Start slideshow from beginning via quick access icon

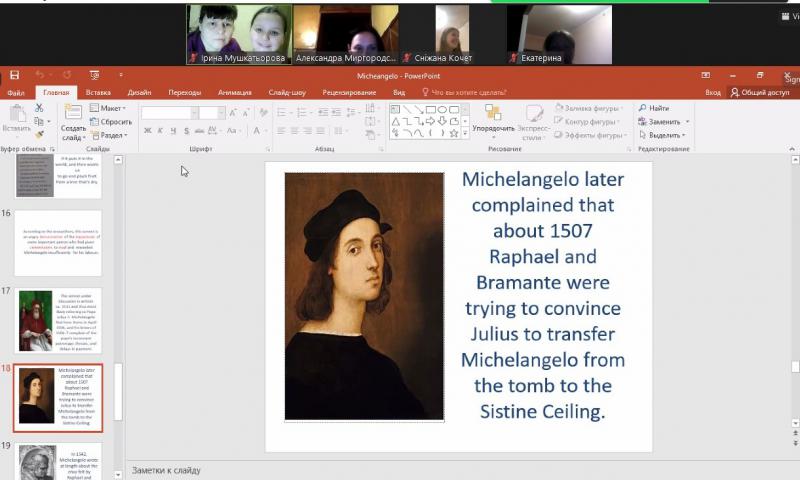point(94,75)
